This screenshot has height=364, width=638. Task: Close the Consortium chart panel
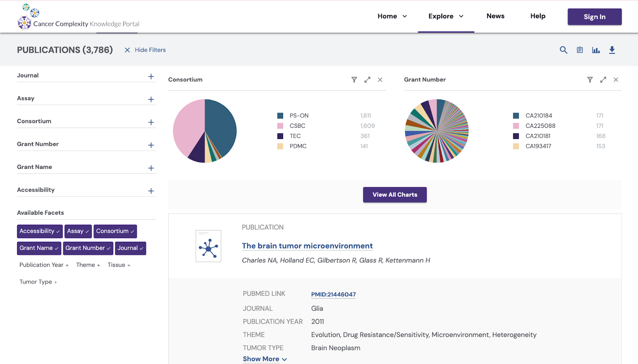tap(380, 80)
